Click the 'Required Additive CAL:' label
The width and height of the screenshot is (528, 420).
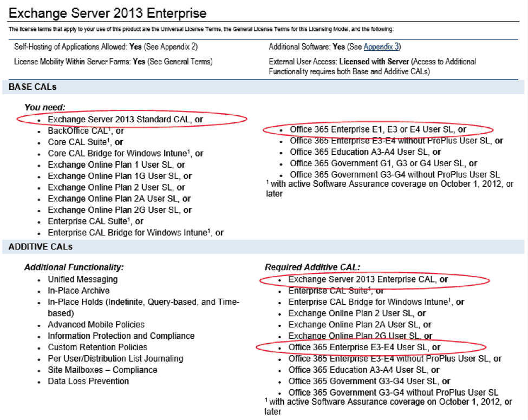click(x=312, y=267)
